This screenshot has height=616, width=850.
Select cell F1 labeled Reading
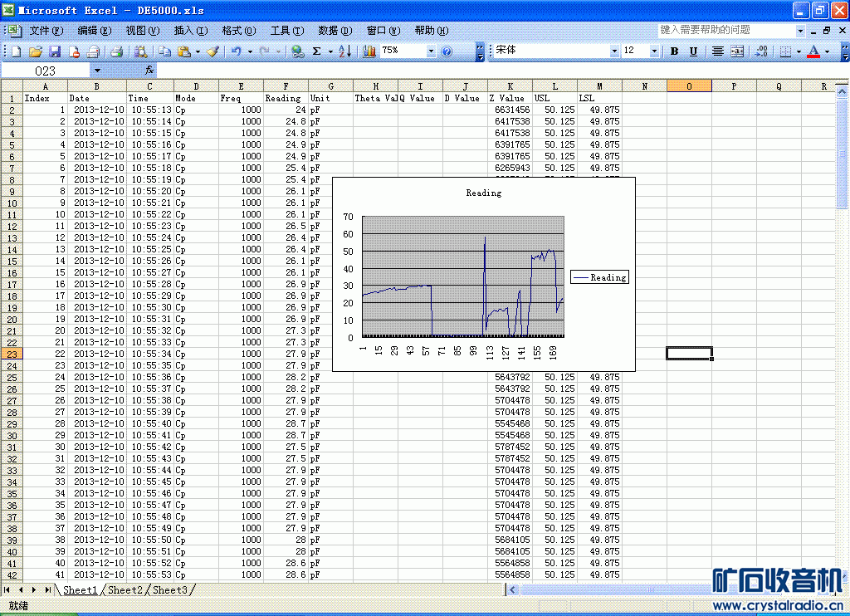point(286,98)
